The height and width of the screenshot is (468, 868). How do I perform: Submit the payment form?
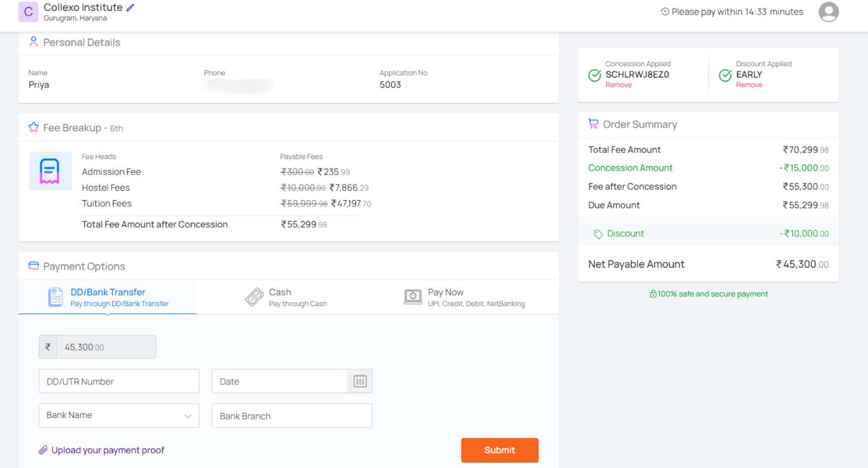(x=500, y=450)
